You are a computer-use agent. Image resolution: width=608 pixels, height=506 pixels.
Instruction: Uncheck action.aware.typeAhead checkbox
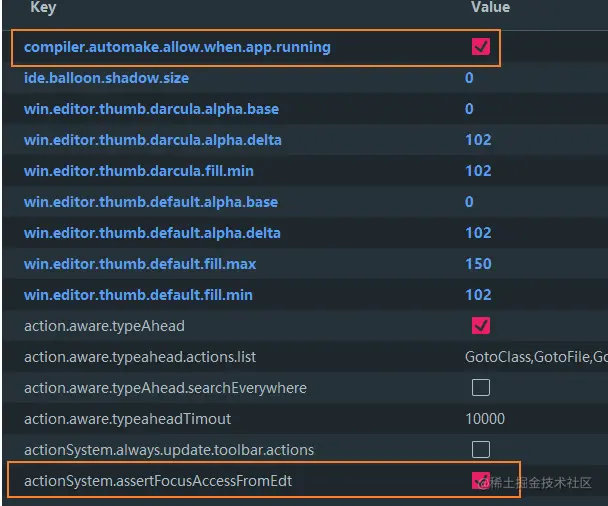tap(480, 326)
